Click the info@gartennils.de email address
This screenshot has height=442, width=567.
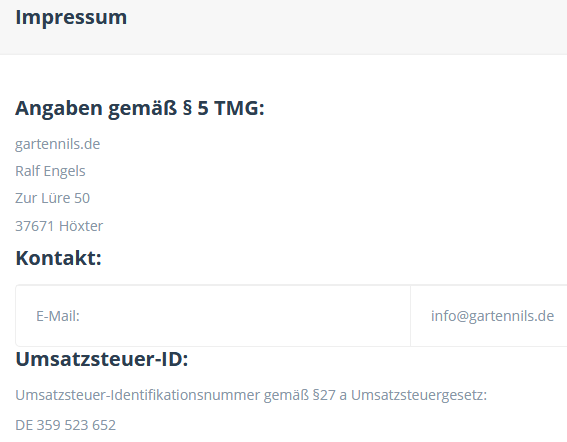493,316
